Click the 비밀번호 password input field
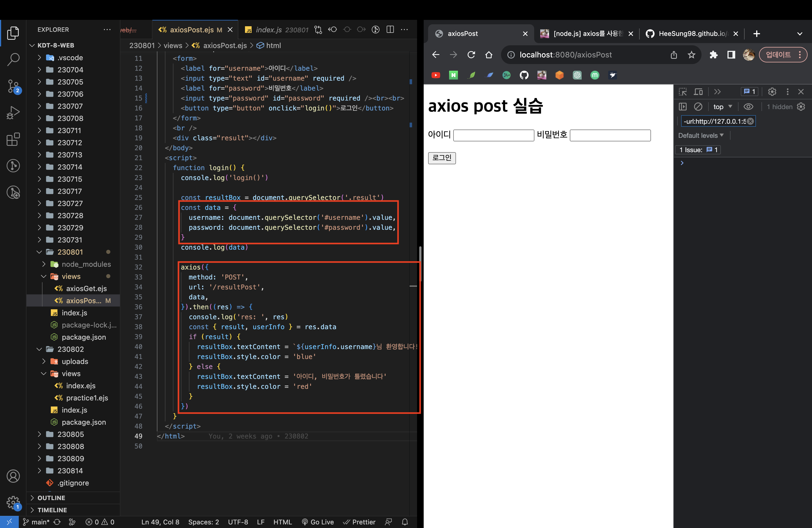The image size is (812, 528). [x=610, y=135]
